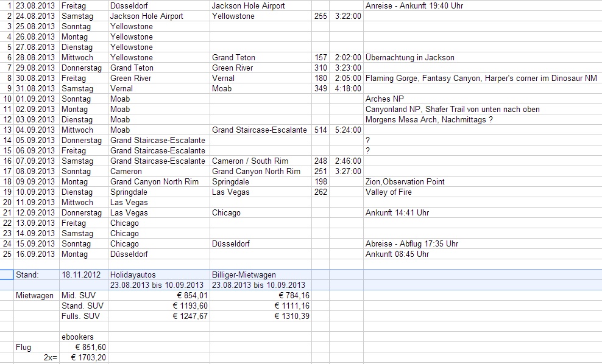Select the 'Valley of Fire' cell
This screenshot has width=602, height=364.
(388, 192)
